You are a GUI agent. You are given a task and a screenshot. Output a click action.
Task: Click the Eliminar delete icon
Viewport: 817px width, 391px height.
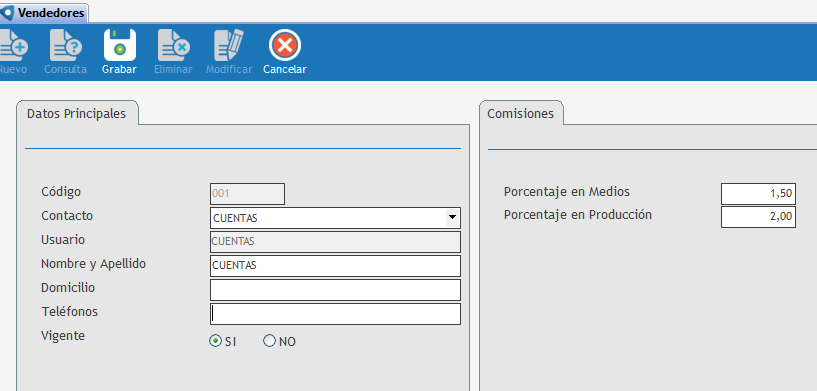[174, 45]
